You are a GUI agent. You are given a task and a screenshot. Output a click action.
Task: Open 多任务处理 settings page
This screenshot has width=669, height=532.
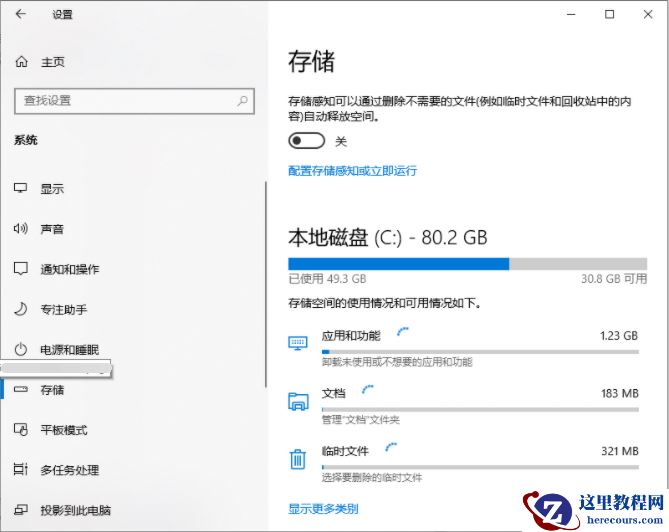(x=70, y=470)
